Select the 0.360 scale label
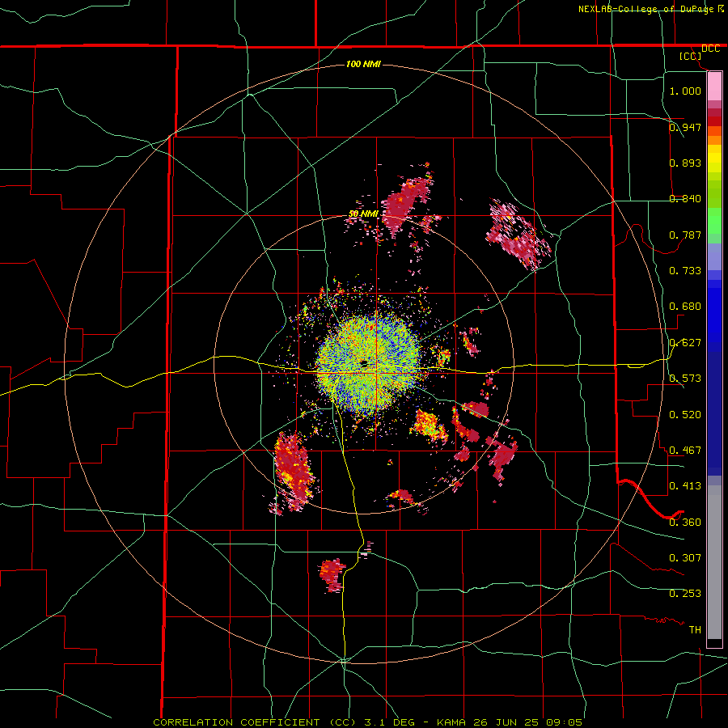The image size is (728, 728). (685, 523)
